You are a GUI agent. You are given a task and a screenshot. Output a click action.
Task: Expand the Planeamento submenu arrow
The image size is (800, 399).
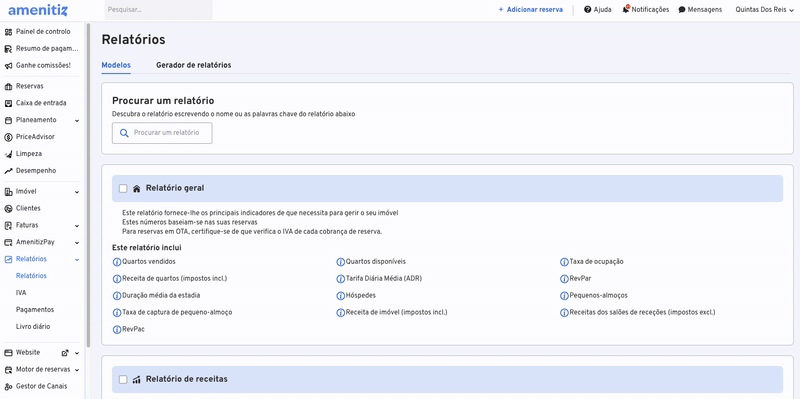point(77,121)
